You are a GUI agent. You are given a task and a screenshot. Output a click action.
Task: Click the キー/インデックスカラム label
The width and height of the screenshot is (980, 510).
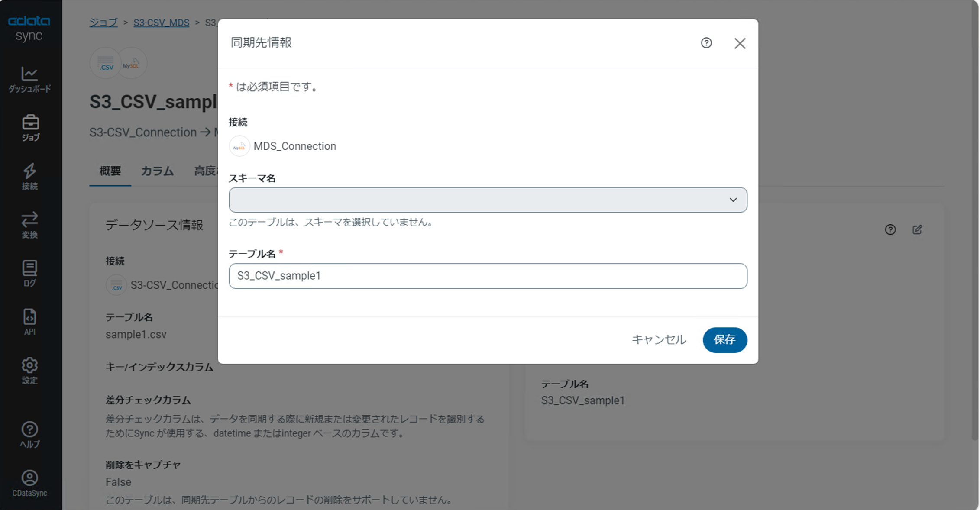pos(159,367)
